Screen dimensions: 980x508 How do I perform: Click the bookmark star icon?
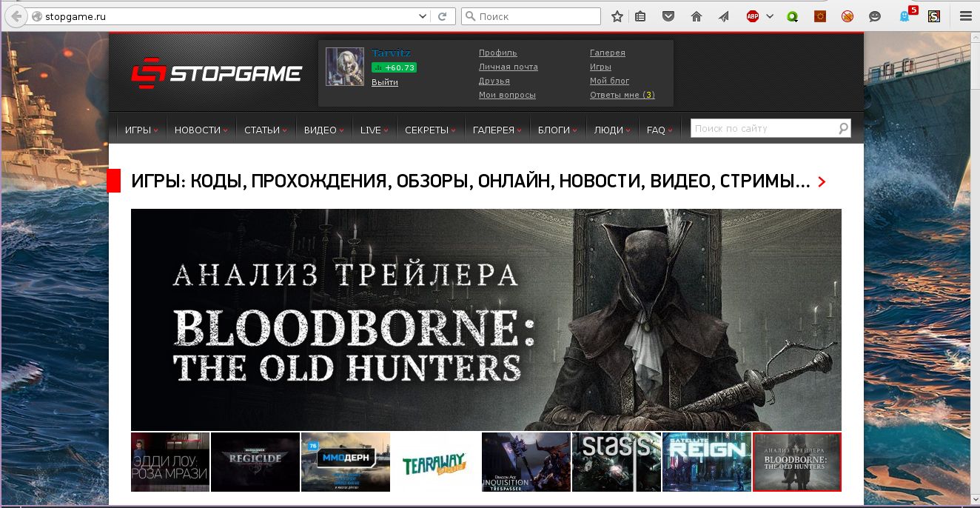click(617, 16)
